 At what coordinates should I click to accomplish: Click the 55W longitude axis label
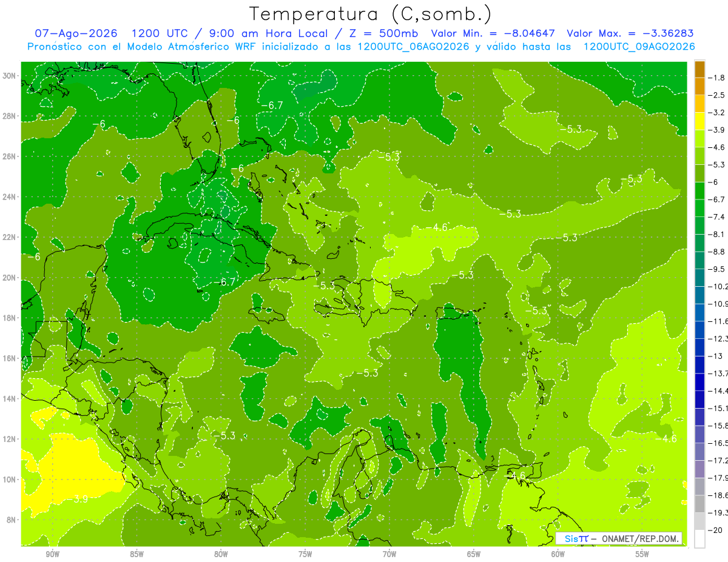(642, 554)
